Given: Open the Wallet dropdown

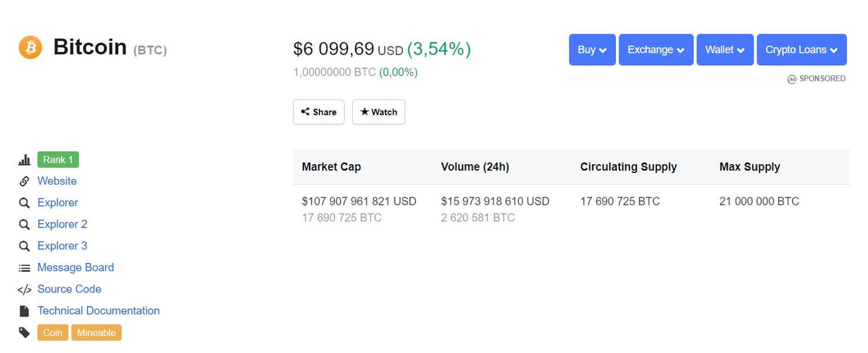Looking at the screenshot, I should [724, 50].
